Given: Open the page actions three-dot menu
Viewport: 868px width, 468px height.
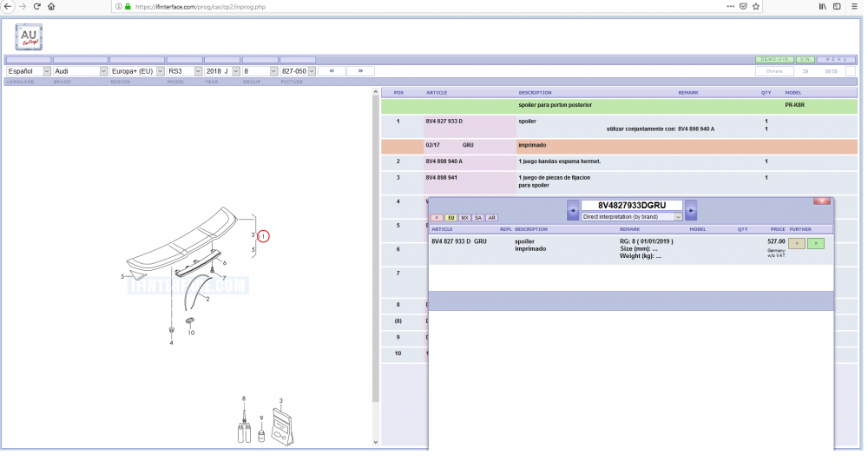Looking at the screenshot, I should 731,7.
